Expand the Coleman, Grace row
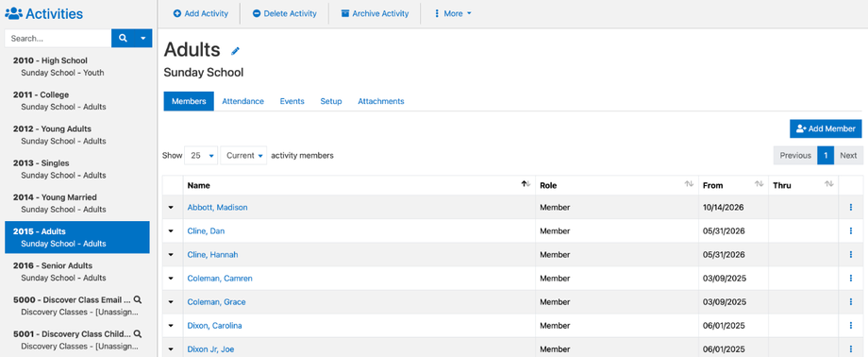The width and height of the screenshot is (868, 357). point(171,302)
